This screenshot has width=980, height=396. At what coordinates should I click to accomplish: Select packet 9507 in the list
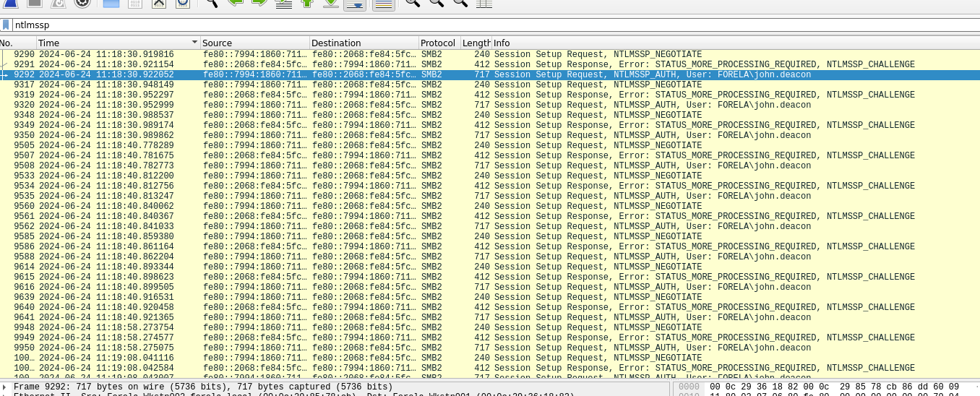click(x=490, y=155)
